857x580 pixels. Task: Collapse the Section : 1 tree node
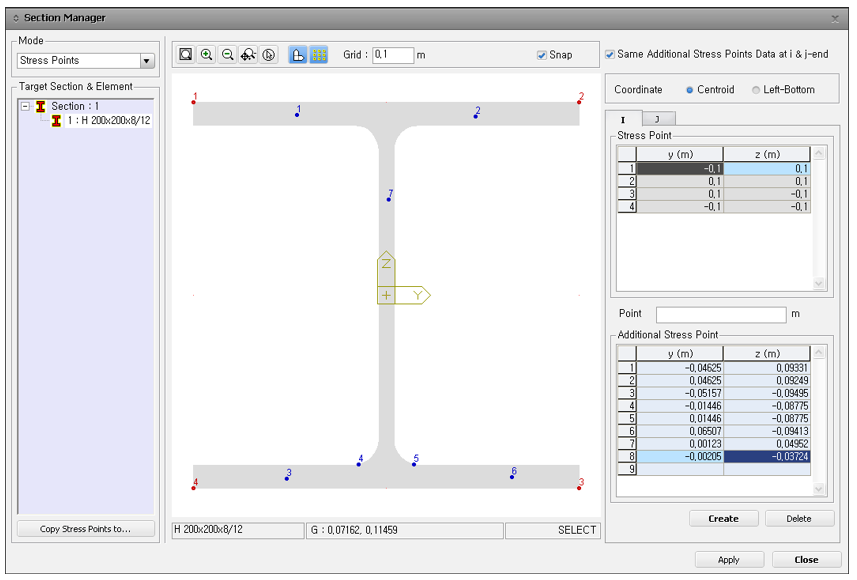coord(26,106)
